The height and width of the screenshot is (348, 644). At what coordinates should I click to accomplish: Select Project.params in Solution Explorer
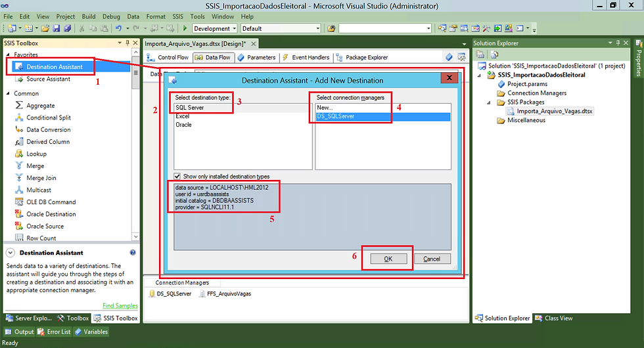tap(527, 84)
